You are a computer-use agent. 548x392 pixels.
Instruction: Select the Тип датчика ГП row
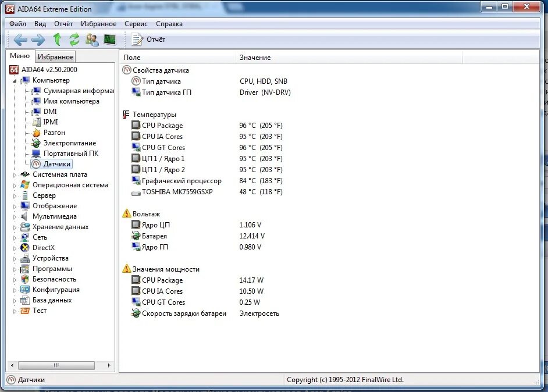click(x=211, y=92)
